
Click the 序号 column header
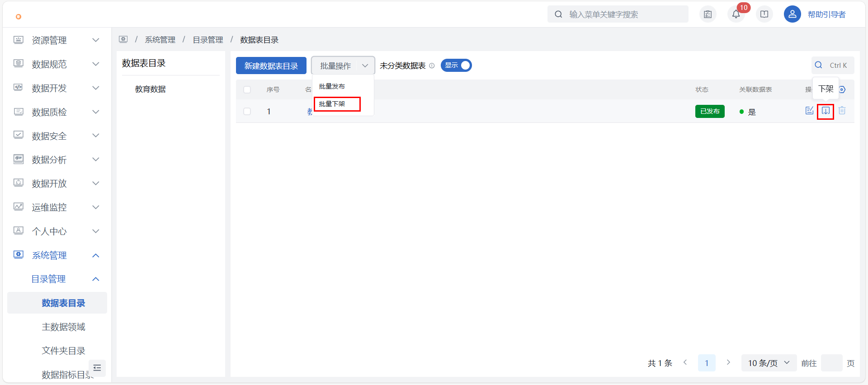pos(273,89)
